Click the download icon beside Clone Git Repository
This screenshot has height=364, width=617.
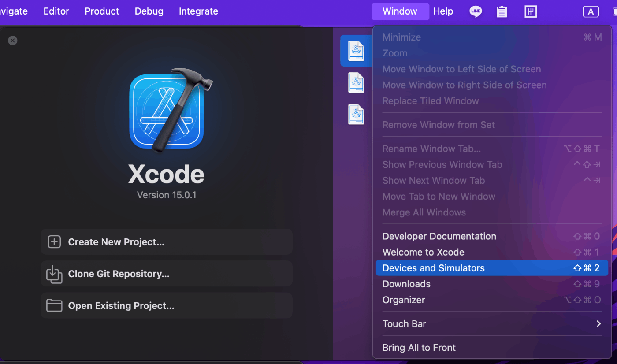coord(54,274)
